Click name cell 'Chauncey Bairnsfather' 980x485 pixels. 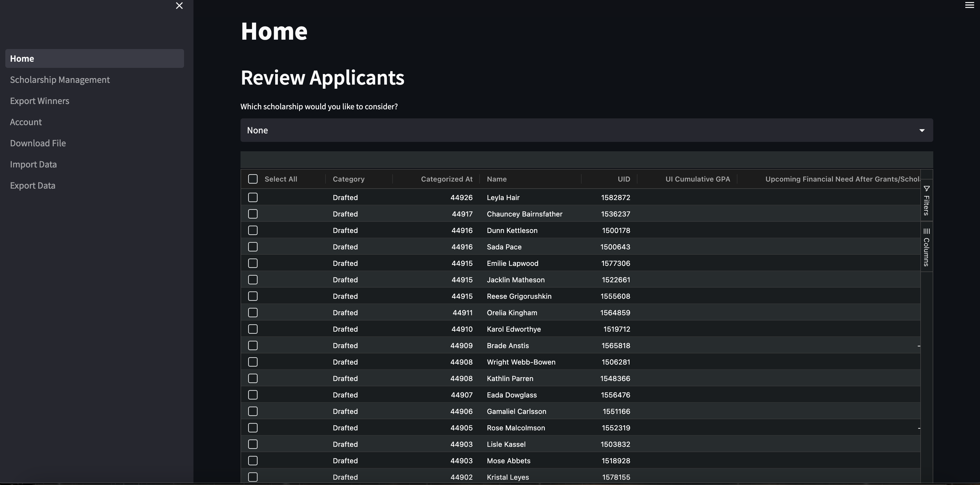click(x=525, y=214)
